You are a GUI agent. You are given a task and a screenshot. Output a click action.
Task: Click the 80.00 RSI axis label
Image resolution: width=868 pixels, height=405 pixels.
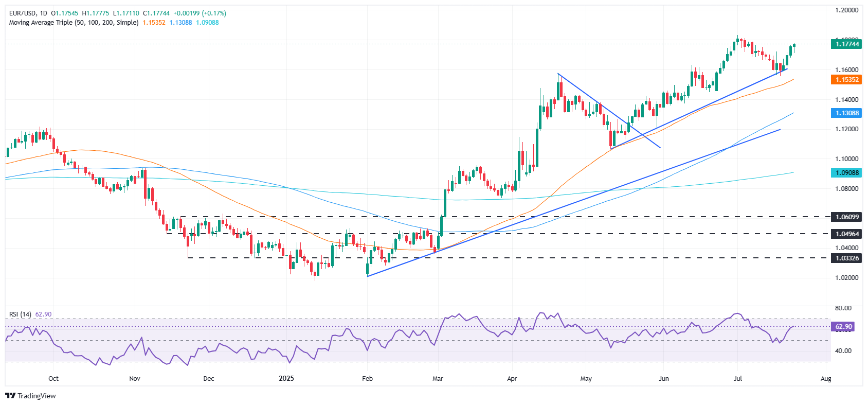843,308
